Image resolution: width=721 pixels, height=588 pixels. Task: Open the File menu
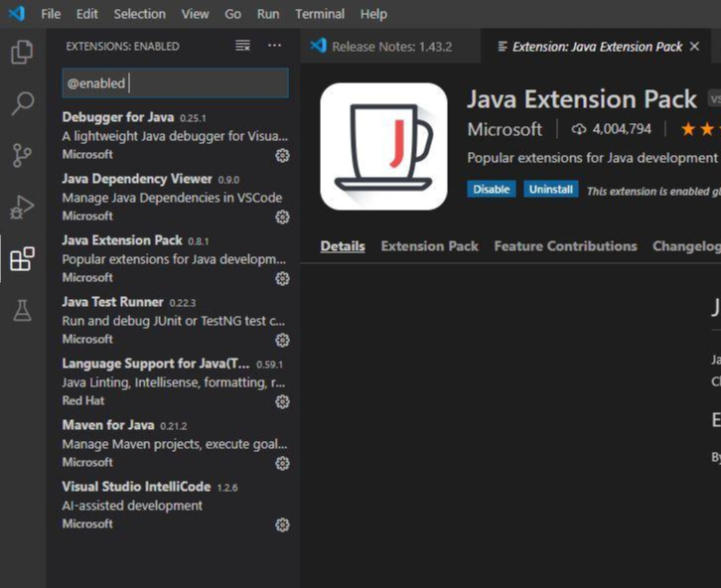(51, 14)
